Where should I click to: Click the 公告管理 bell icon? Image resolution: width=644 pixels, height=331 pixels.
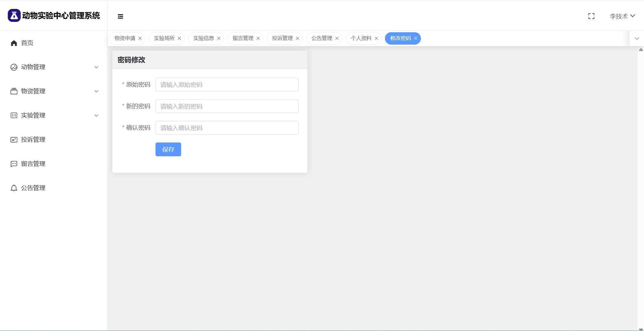pos(14,188)
